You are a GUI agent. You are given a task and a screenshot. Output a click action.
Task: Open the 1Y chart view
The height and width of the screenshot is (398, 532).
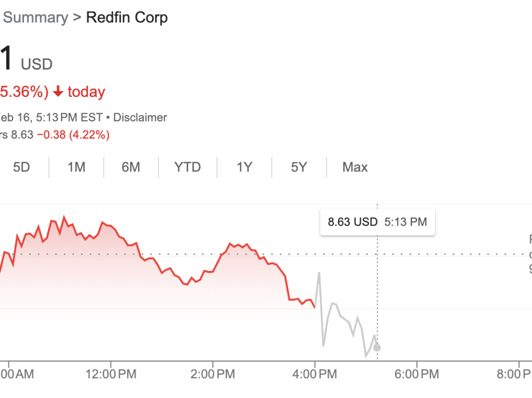[244, 167]
